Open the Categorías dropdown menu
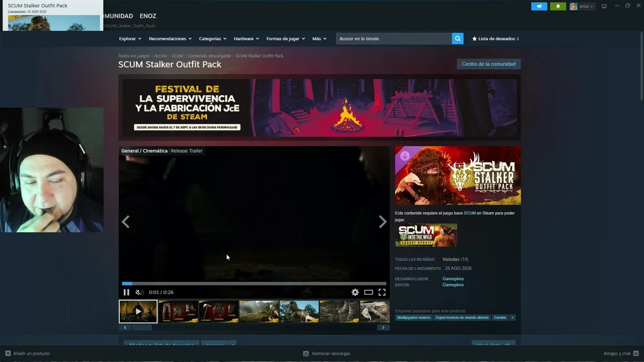 213,39
